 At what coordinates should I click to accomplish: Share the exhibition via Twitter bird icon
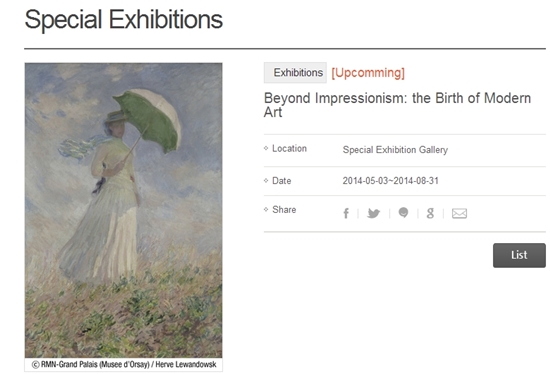point(374,213)
